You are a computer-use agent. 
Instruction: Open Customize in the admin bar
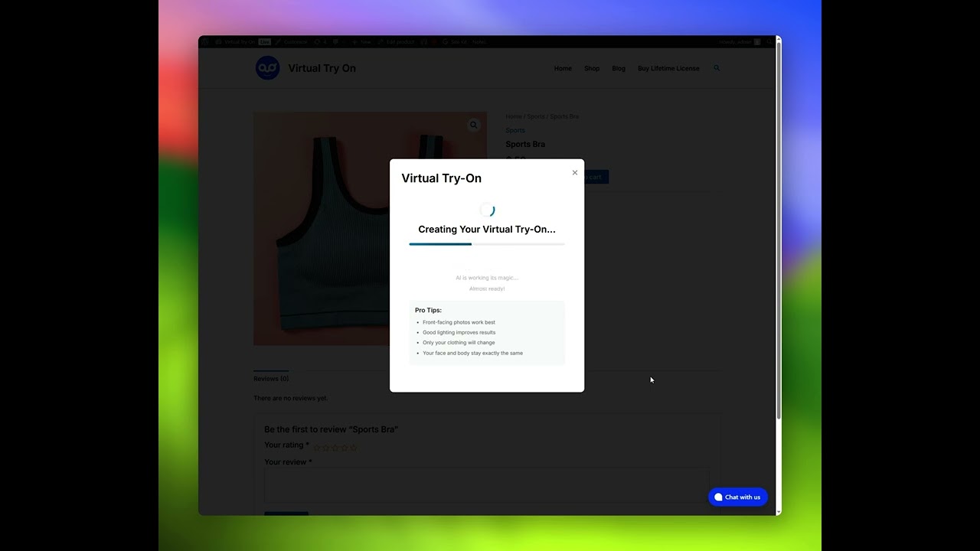(292, 42)
